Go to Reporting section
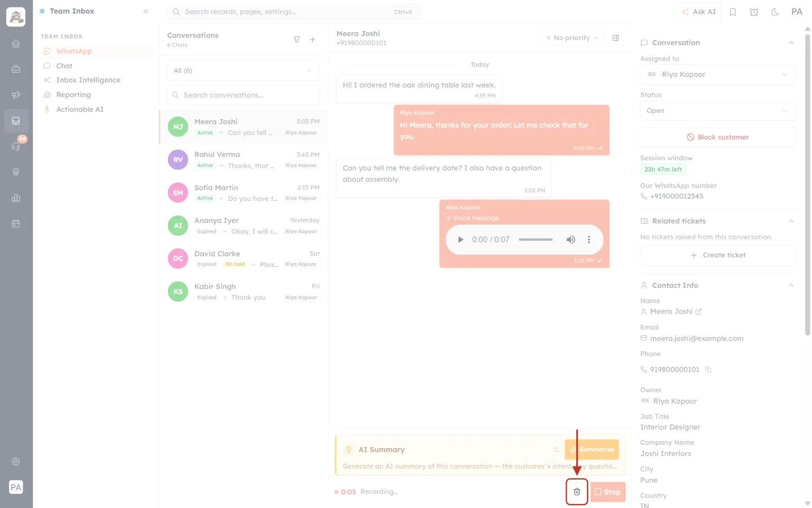The width and height of the screenshot is (812, 508). (x=96, y=95)
